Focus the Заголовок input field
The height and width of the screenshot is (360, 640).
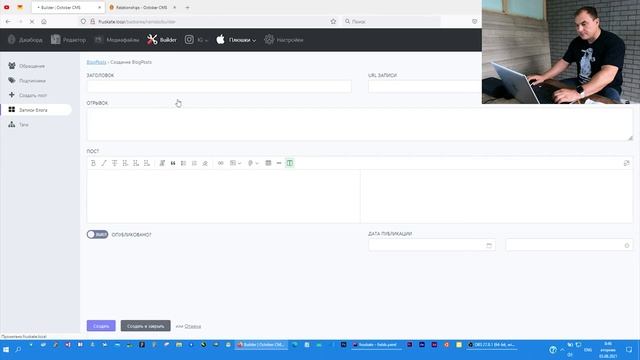pos(219,86)
